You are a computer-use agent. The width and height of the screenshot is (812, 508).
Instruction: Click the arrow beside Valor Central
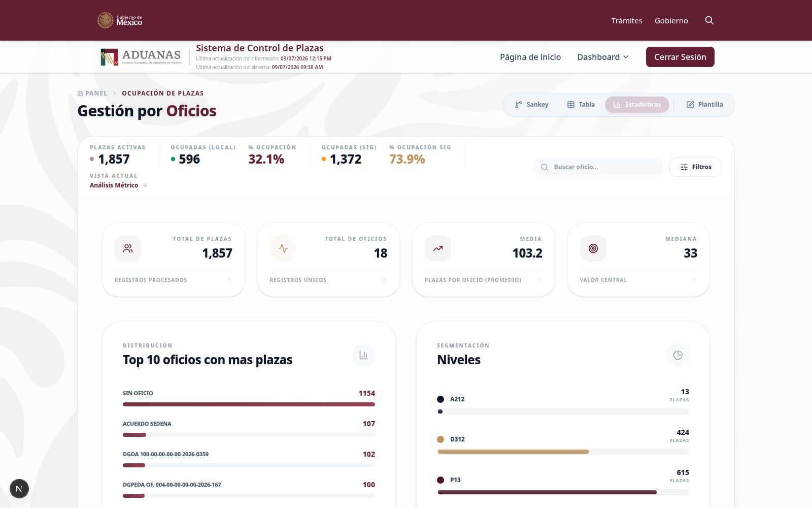694,280
